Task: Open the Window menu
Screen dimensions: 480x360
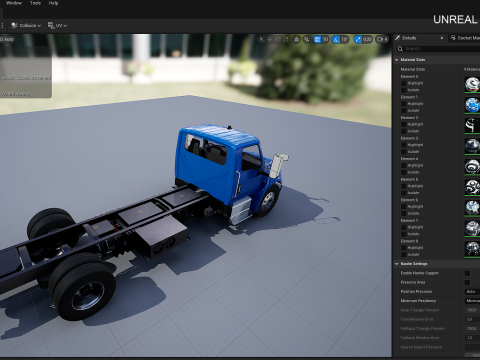Action: coord(14,3)
